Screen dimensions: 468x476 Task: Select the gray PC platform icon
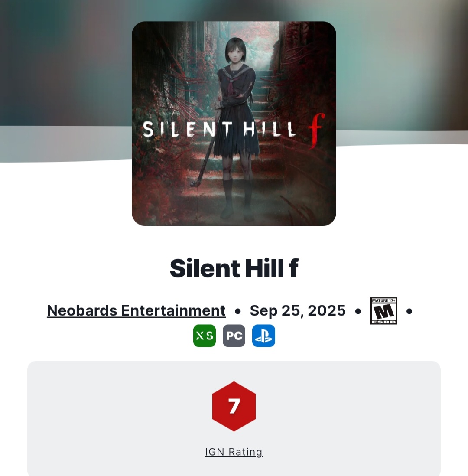[x=234, y=336]
